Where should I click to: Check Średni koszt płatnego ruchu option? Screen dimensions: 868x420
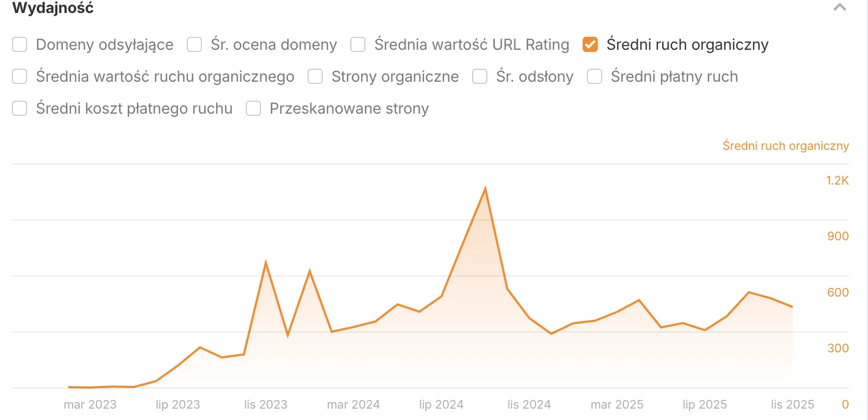click(19, 108)
